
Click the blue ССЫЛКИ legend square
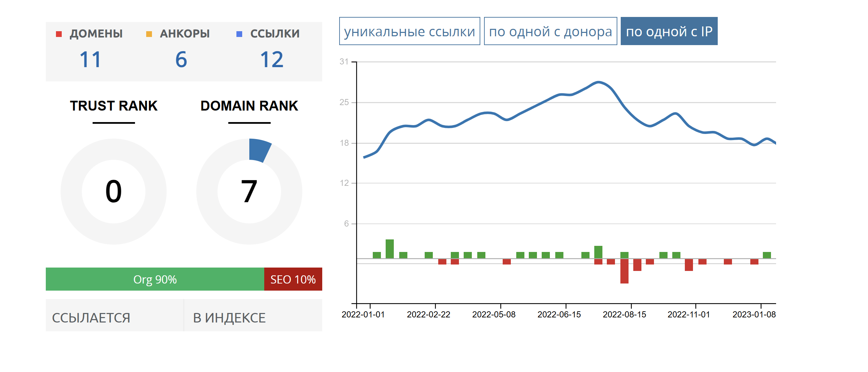239,34
